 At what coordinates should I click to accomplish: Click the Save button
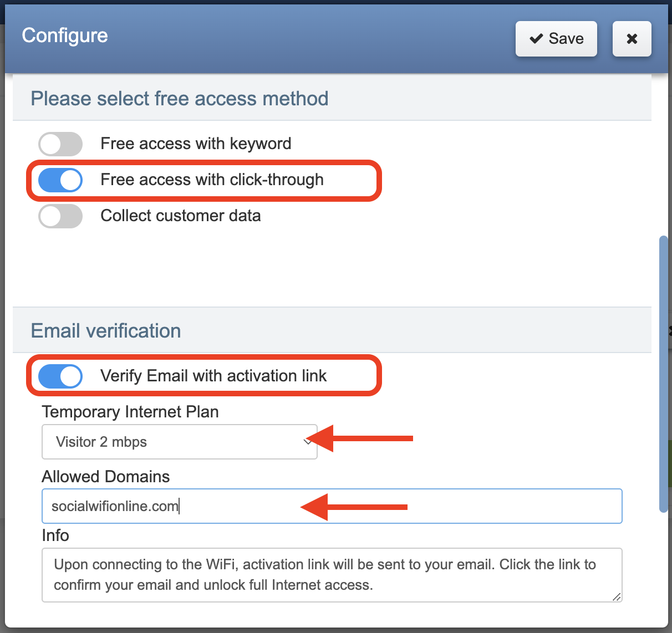point(556,39)
